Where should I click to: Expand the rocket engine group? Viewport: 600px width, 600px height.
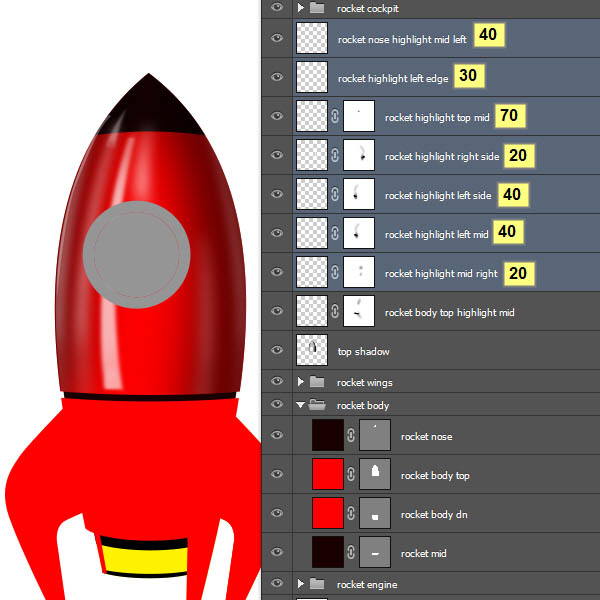click(301, 584)
